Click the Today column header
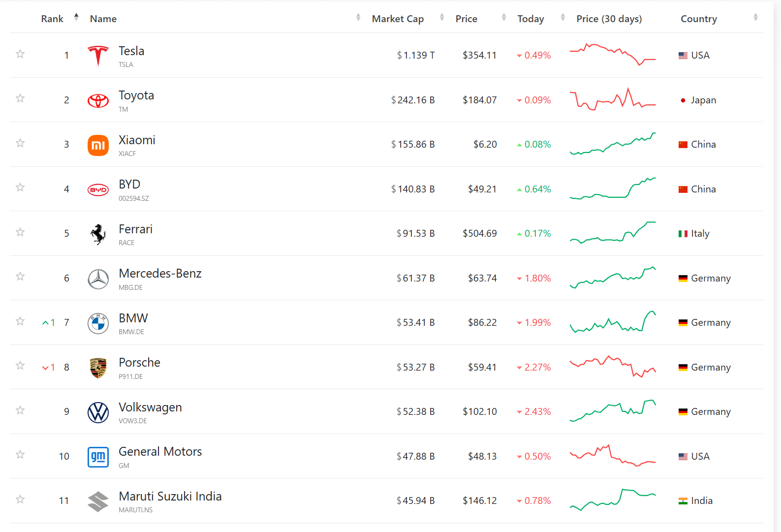This screenshot has height=532, width=781. point(531,19)
